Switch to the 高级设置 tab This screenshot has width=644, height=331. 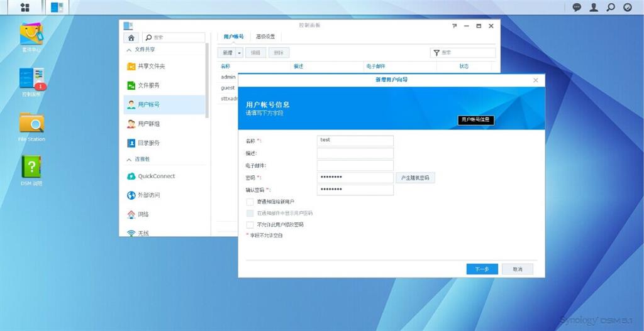click(x=265, y=37)
